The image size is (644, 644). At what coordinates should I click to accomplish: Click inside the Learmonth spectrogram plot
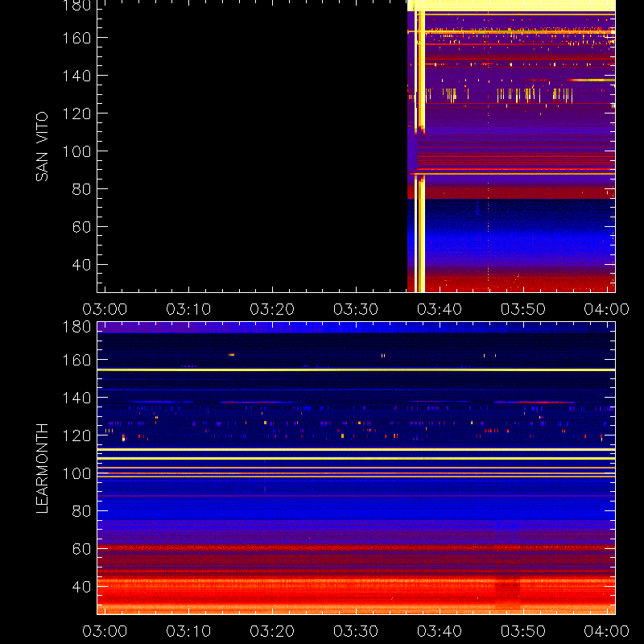tap(356, 469)
